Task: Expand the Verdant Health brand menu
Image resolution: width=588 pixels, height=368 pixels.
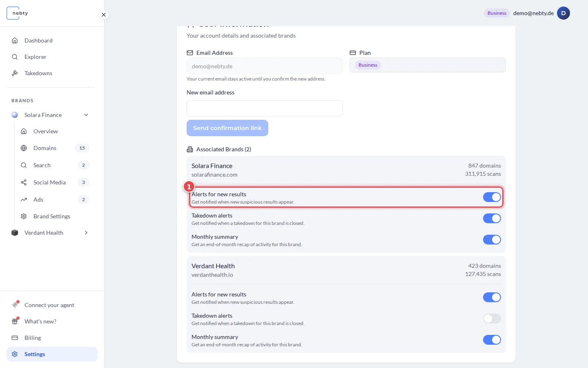Action: click(x=86, y=233)
